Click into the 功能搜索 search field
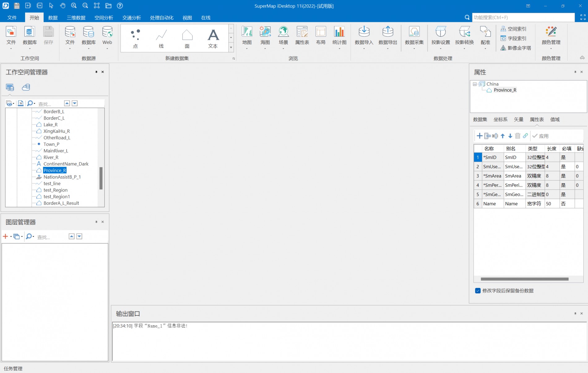Image resolution: width=588 pixels, height=373 pixels. click(523, 18)
